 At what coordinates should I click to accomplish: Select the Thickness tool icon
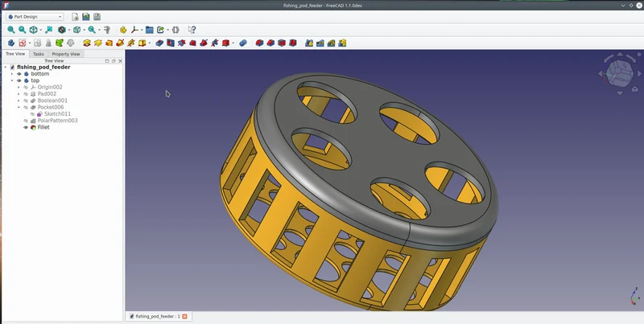[292, 43]
